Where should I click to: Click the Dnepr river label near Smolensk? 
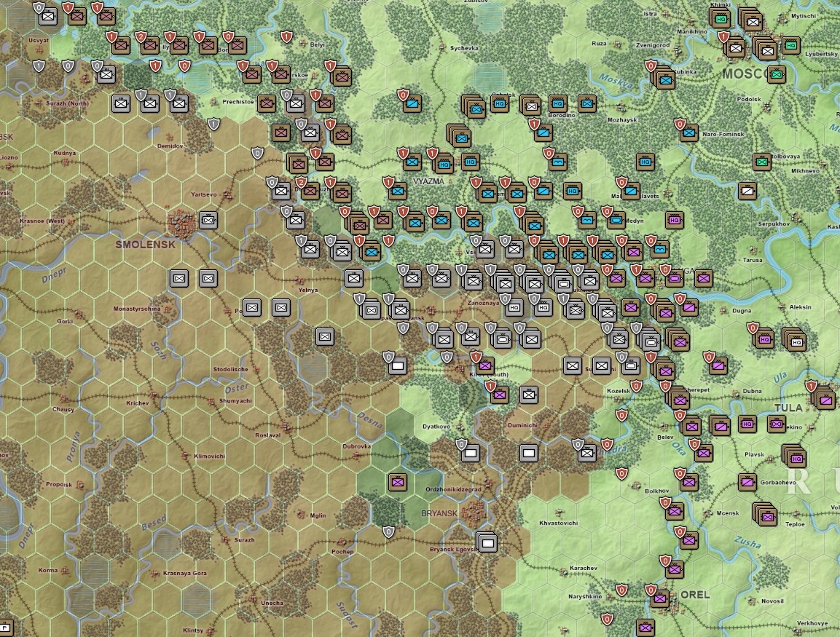54,274
